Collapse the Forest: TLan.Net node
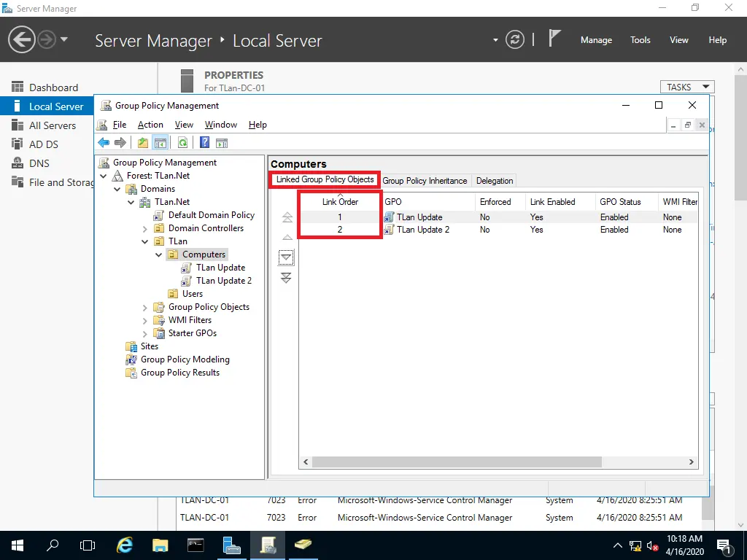This screenshot has height=560, width=747. pos(104,176)
